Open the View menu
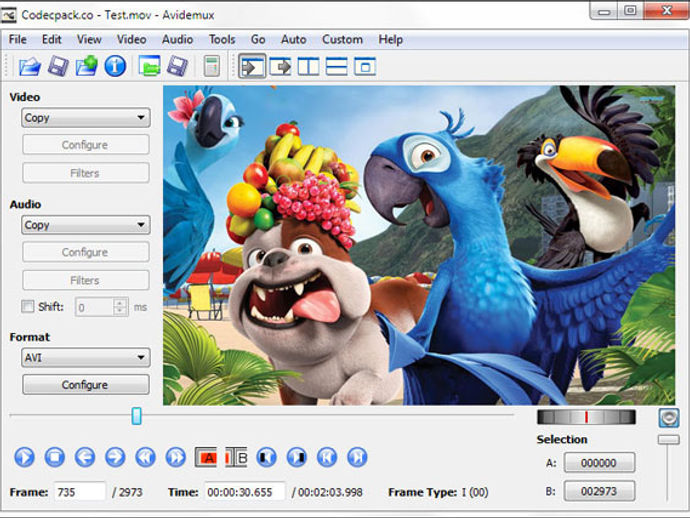Image resolution: width=690 pixels, height=518 pixels. (x=89, y=40)
